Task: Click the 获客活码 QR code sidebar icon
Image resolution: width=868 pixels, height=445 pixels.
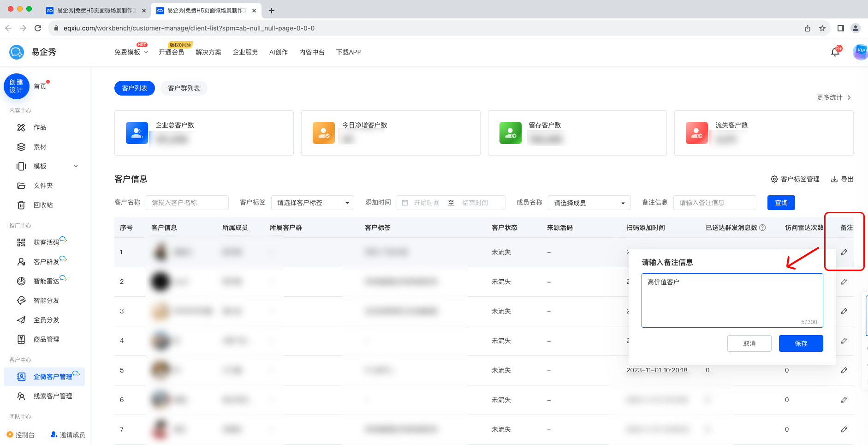Action: tap(21, 242)
